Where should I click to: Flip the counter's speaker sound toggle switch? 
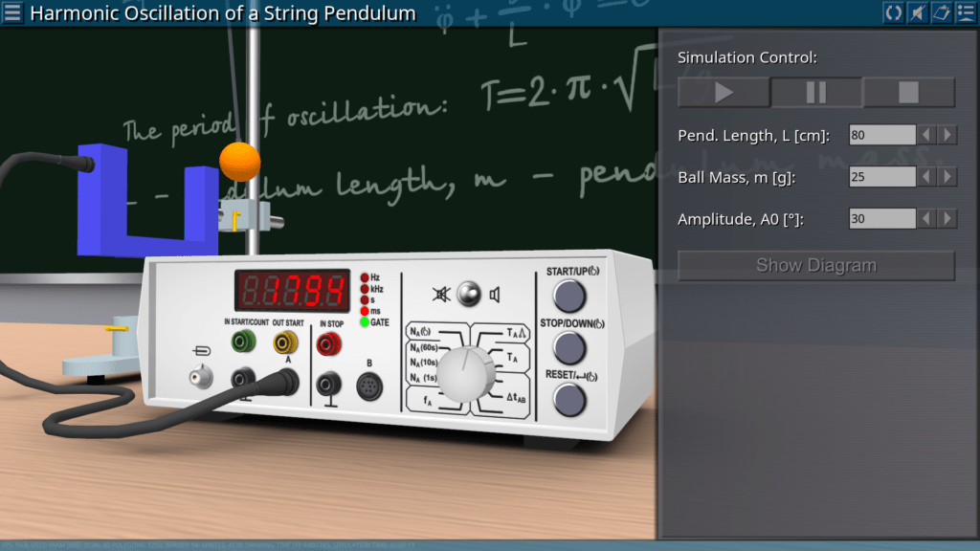pos(467,294)
